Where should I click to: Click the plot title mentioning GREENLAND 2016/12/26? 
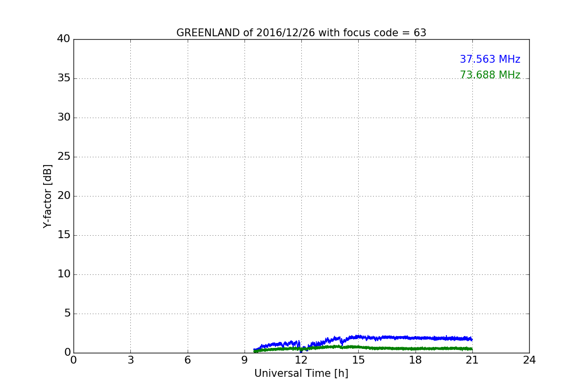point(301,33)
